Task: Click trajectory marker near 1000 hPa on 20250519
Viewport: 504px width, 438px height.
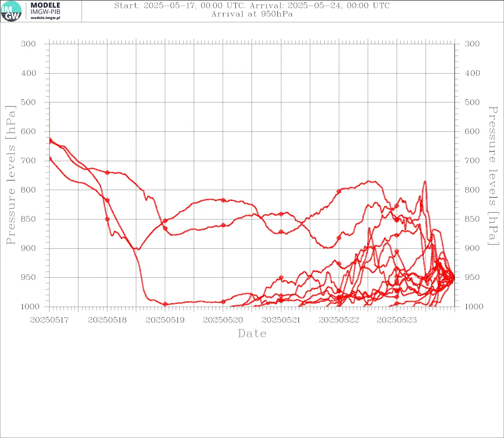Action: [165, 304]
